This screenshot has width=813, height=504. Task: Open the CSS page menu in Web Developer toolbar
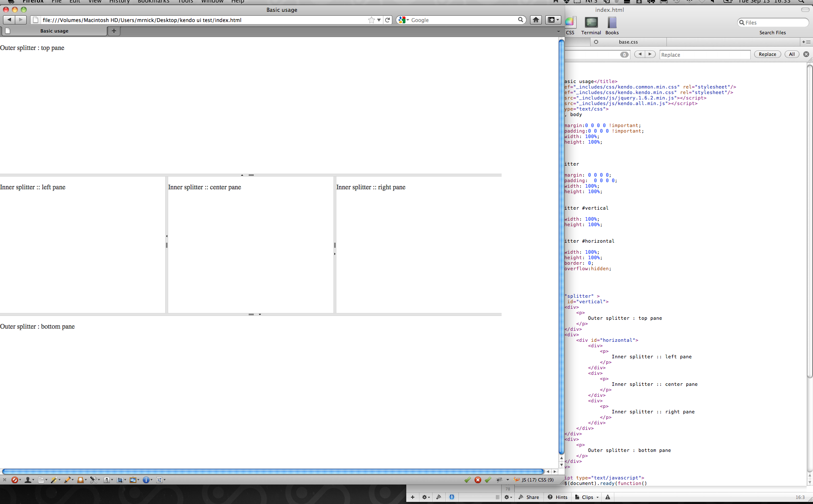(x=42, y=480)
